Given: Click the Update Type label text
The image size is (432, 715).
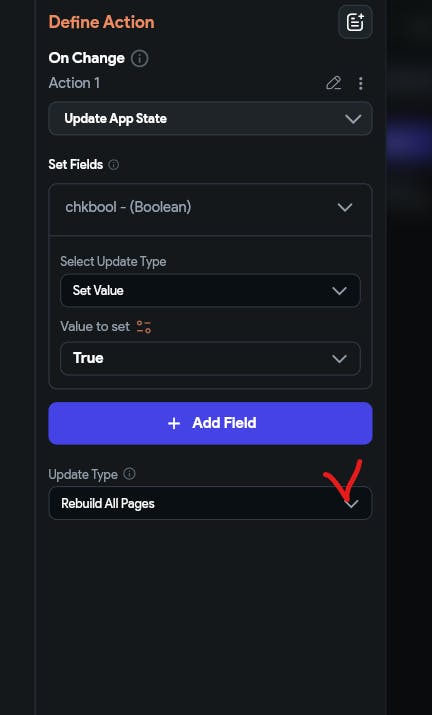Looking at the screenshot, I should [x=83, y=474].
